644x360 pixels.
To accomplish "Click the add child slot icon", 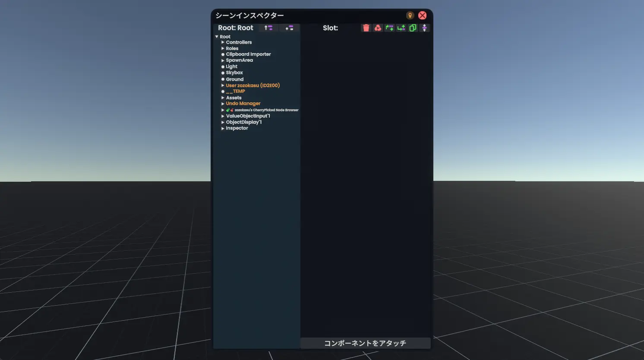I will [x=401, y=28].
